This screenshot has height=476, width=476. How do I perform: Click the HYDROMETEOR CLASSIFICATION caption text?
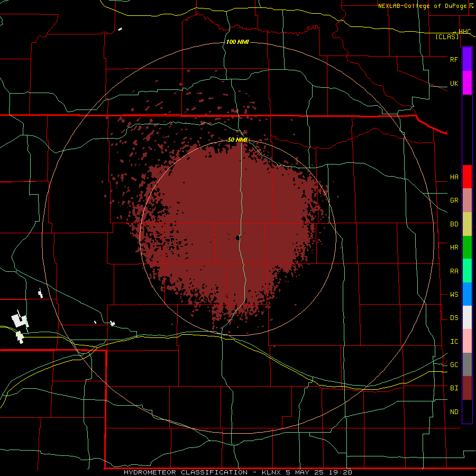[x=186, y=472]
